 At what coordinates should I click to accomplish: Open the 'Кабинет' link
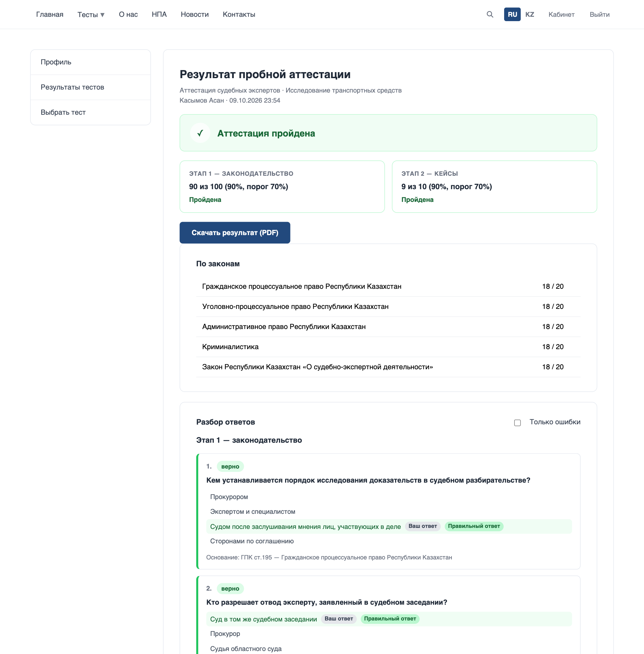pyautogui.click(x=561, y=14)
